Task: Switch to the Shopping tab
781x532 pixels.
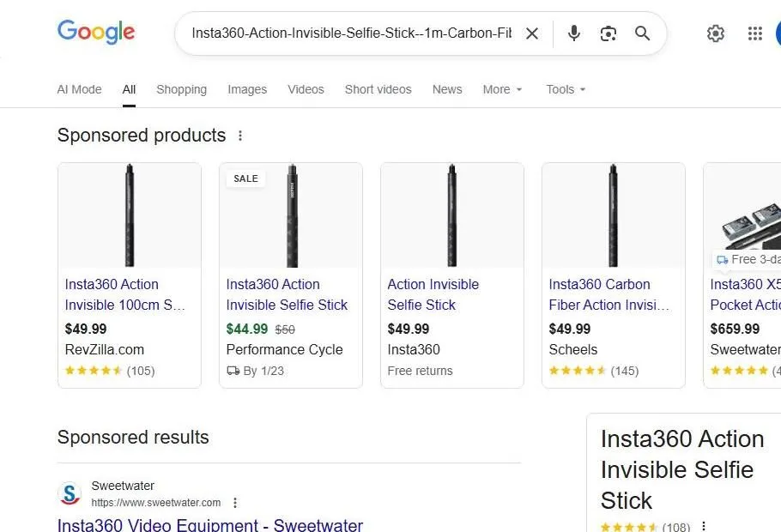Action: pyautogui.click(x=181, y=89)
